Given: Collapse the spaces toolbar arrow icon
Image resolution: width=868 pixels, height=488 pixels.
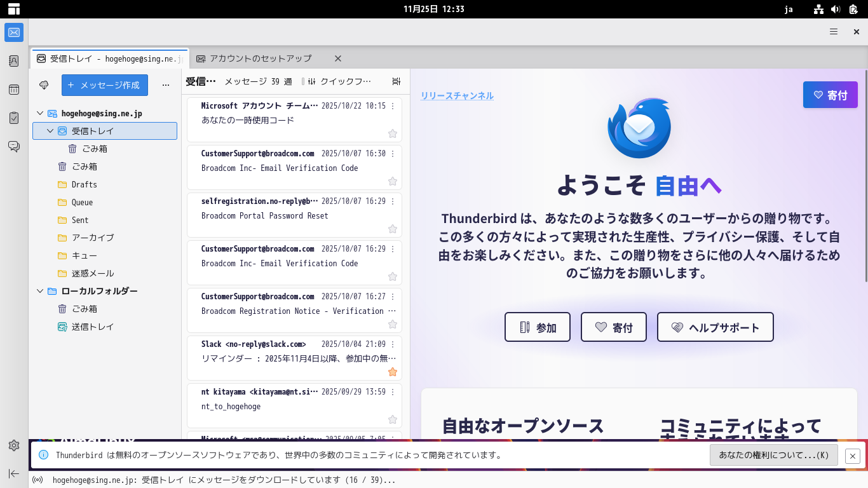Looking at the screenshot, I should pyautogui.click(x=14, y=473).
